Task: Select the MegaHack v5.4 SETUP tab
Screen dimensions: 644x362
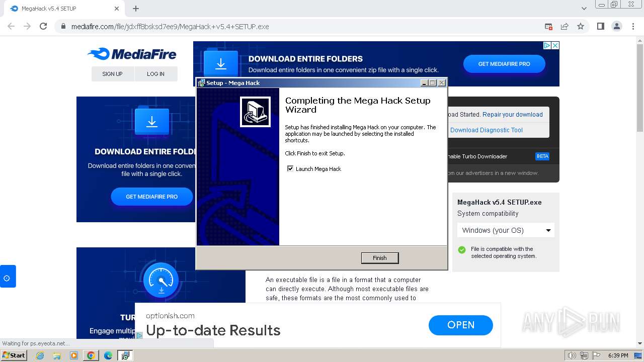Action: click(x=63, y=9)
